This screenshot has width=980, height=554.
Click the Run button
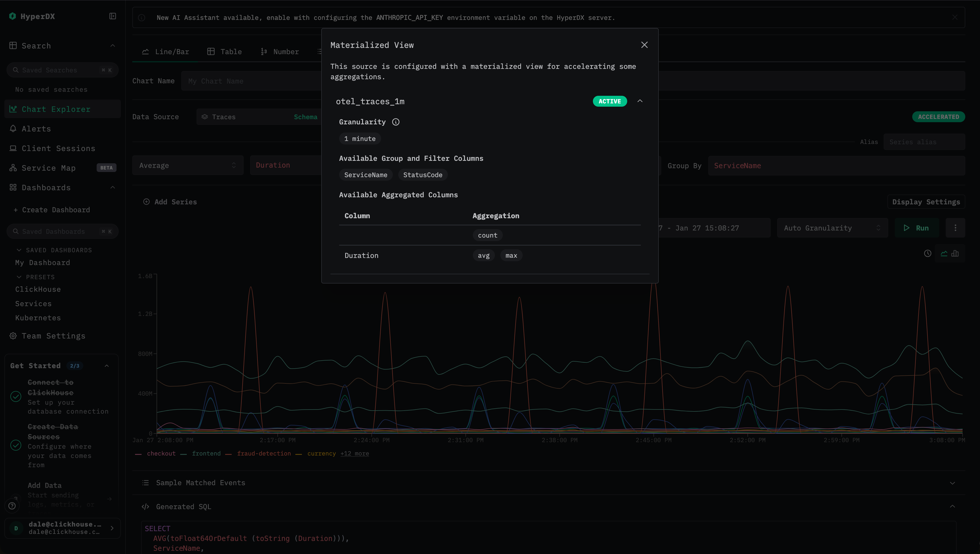click(917, 228)
